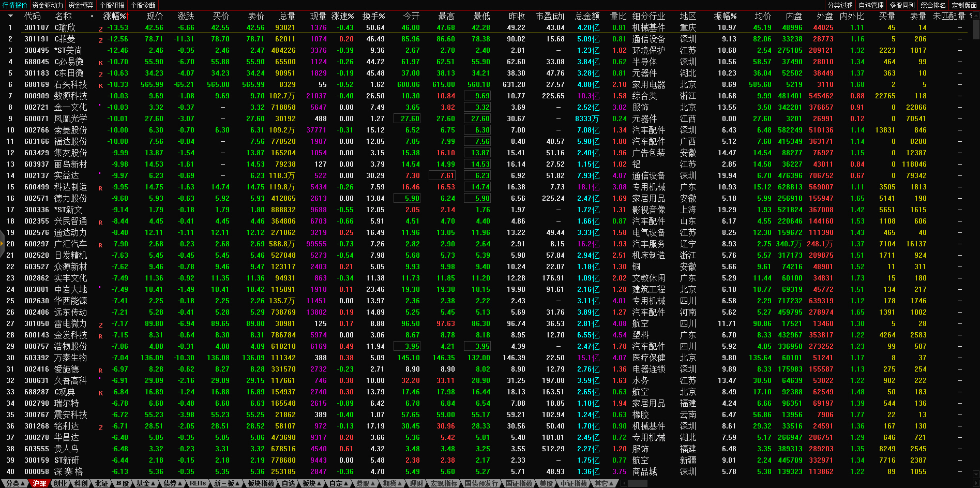This screenshot has width=980, height=488.
Task: Click the question mark icon after 未匹配量
Action: tap(971, 16)
